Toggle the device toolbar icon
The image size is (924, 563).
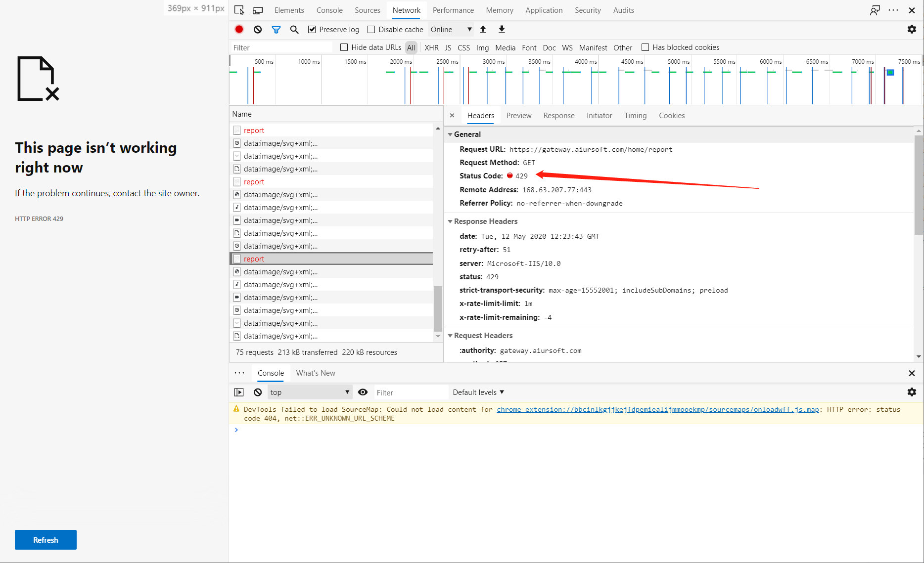click(258, 10)
